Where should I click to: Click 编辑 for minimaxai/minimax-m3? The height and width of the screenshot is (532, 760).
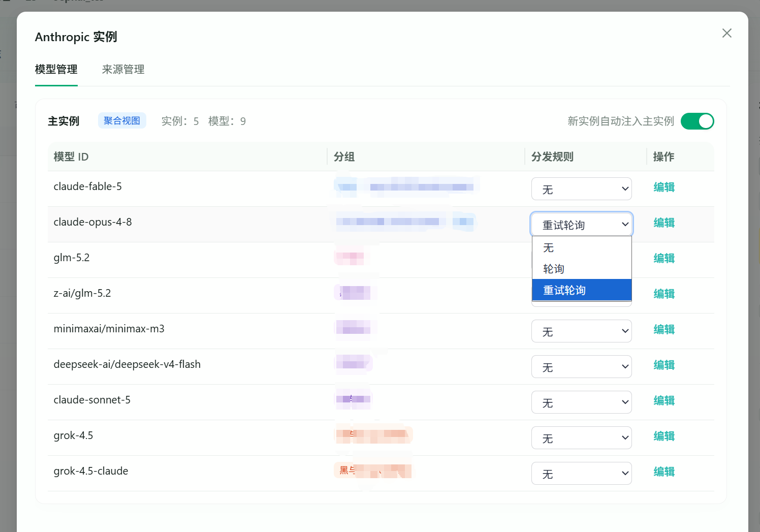click(x=664, y=329)
